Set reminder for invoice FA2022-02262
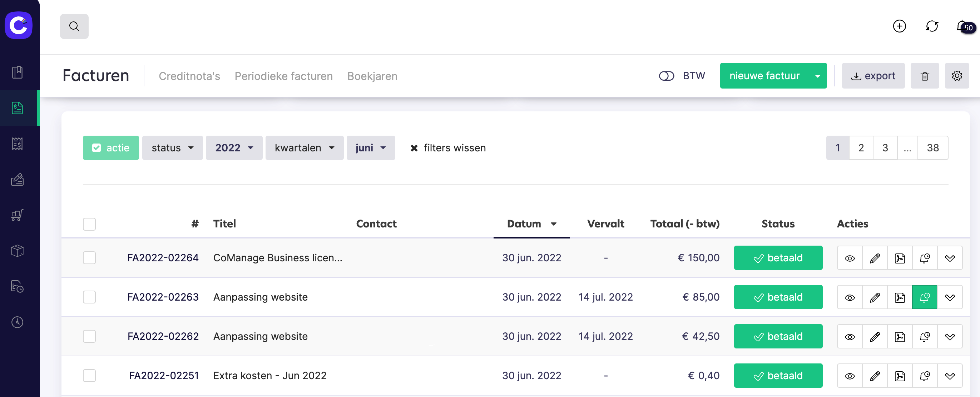This screenshot has height=397, width=980. 925,336
